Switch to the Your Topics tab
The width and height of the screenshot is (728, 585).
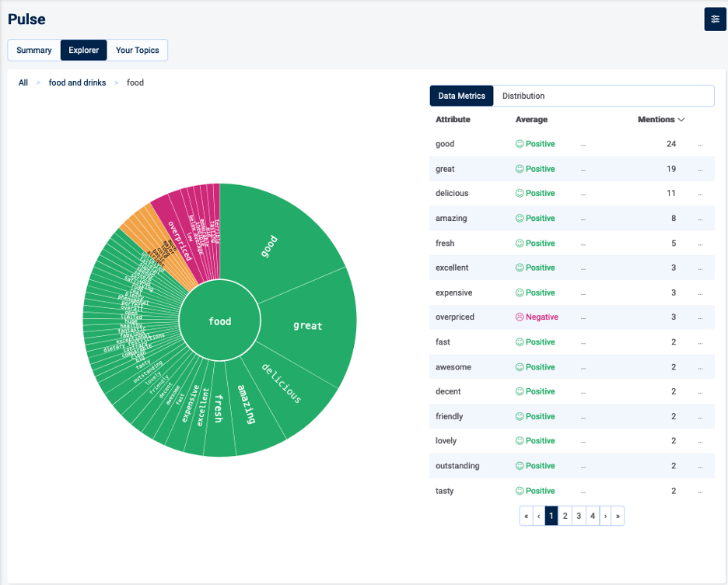tap(137, 50)
